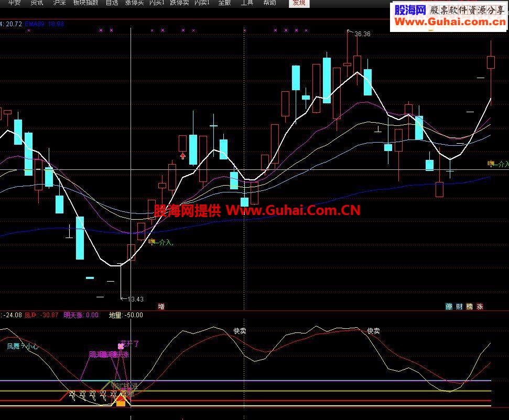This screenshot has height=420, width=509.
Task: Click the 明天涨: 0.00 value
Action: [81, 315]
